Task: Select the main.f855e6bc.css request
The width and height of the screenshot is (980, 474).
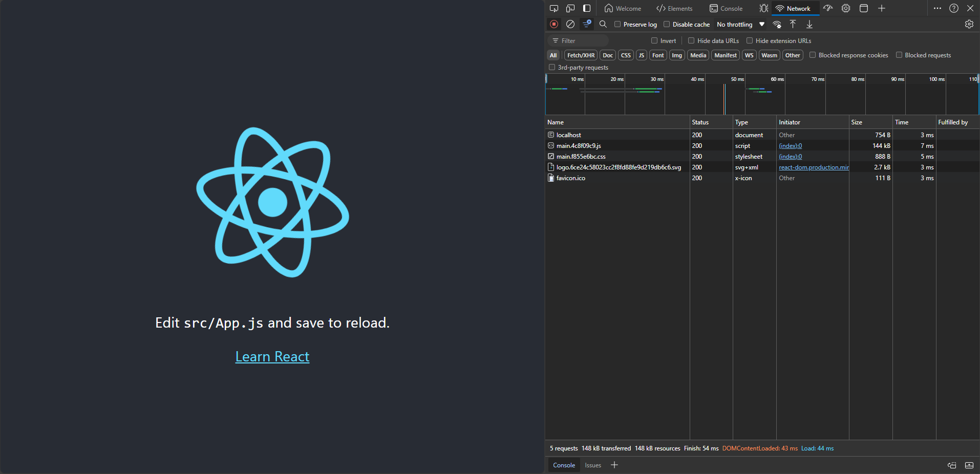Action: pyautogui.click(x=762, y=157)
